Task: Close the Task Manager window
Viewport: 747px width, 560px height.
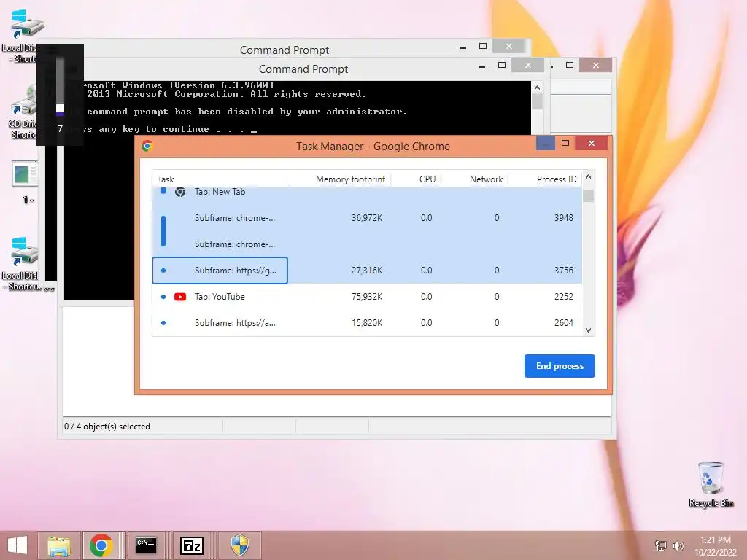Action: (591, 143)
